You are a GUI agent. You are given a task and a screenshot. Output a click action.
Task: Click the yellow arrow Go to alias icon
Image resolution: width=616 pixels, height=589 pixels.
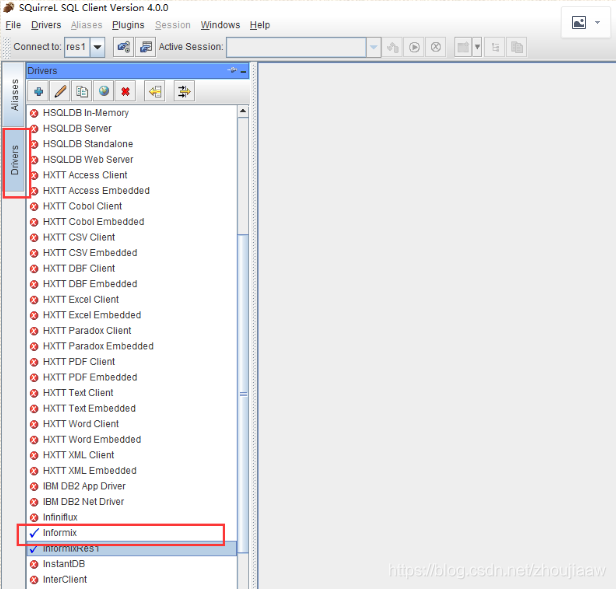click(155, 92)
